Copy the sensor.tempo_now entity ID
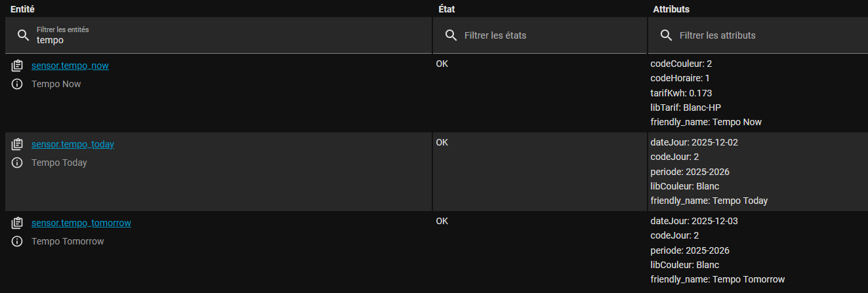 pos(18,66)
